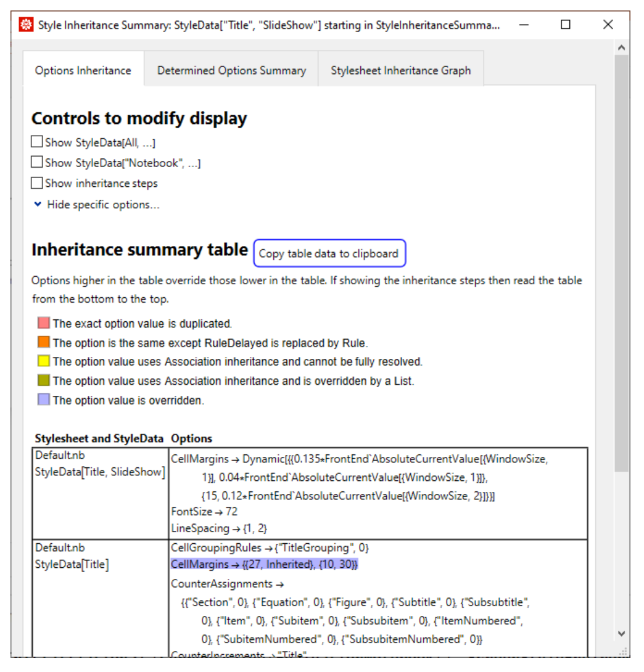Click the orange RuleDelayed legend swatch
644x672 pixels.
tap(43, 342)
